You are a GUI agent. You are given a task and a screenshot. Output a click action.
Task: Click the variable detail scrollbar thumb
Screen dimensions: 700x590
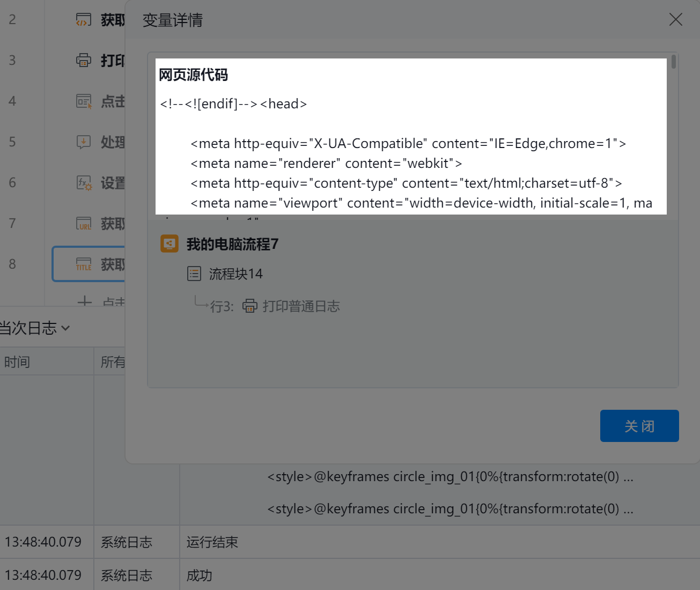(x=673, y=63)
